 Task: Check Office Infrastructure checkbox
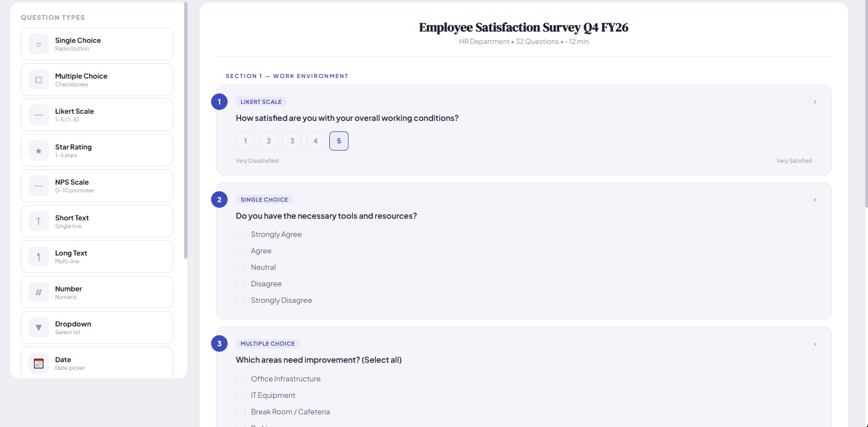pyautogui.click(x=241, y=379)
